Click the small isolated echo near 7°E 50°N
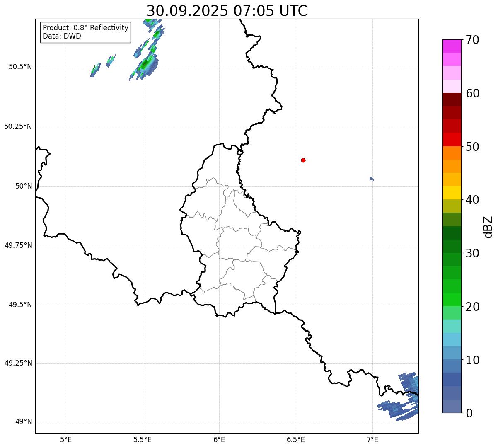Screen dimensions: 498x448 pyautogui.click(x=372, y=179)
